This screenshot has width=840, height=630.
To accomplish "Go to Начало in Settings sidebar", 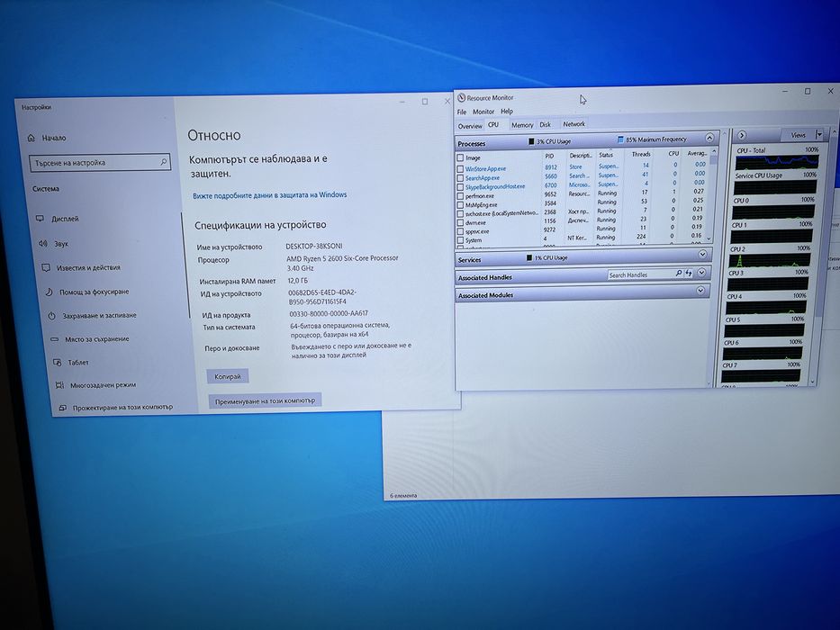I will point(54,138).
